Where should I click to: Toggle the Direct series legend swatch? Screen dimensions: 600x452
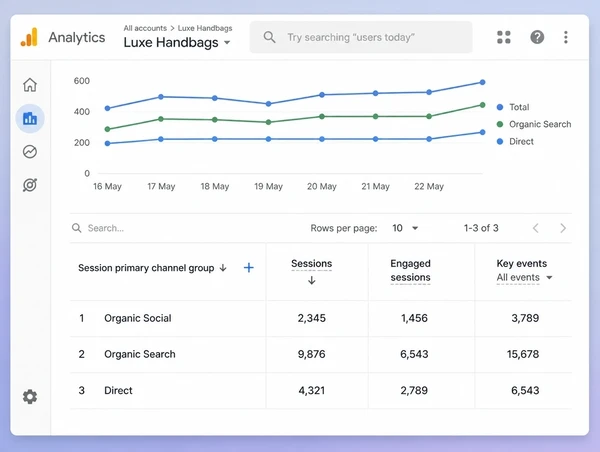[x=500, y=142]
